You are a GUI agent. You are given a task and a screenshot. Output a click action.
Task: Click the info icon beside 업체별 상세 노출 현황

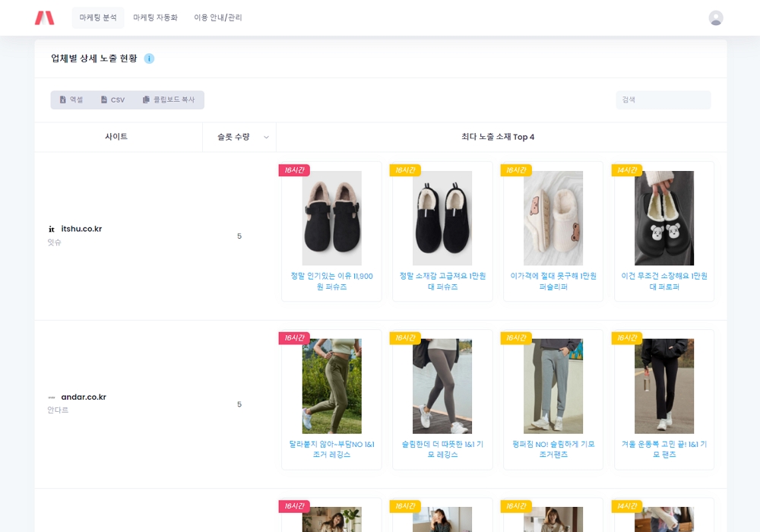click(x=149, y=59)
